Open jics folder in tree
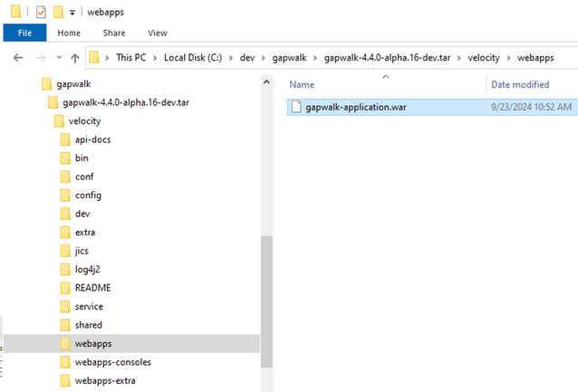The image size is (578, 392). [82, 251]
